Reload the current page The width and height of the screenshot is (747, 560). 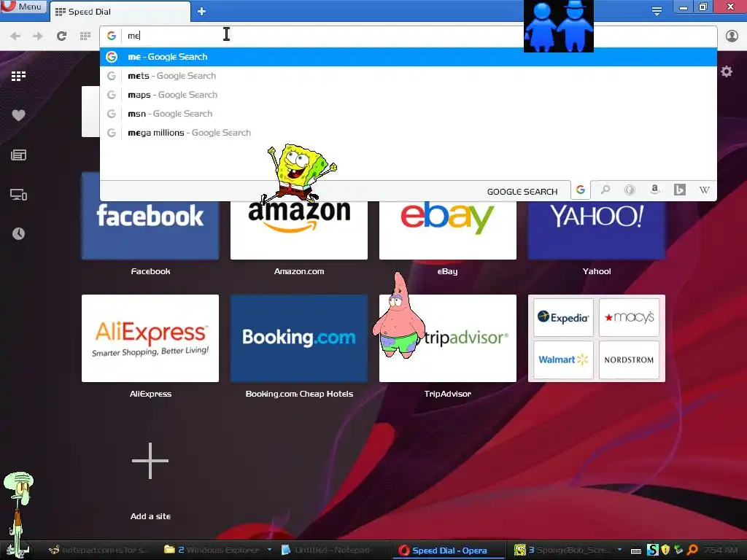[x=61, y=36]
